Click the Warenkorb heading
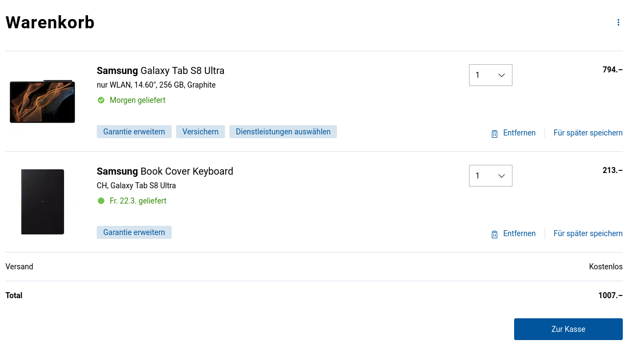 [49, 22]
